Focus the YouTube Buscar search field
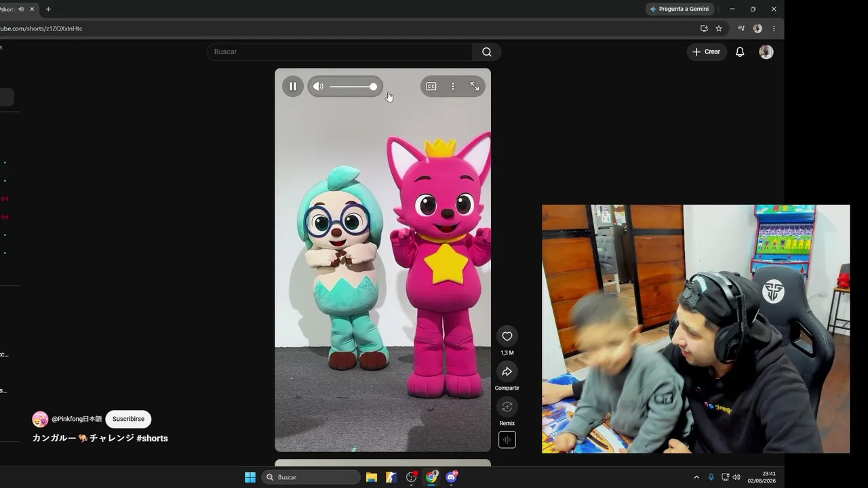The image size is (868, 488). point(340,52)
